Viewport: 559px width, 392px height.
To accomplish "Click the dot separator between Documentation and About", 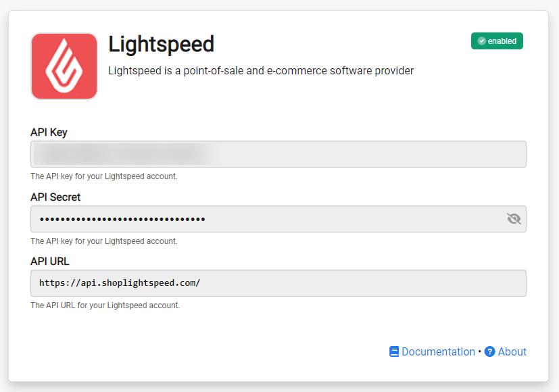I will [479, 351].
